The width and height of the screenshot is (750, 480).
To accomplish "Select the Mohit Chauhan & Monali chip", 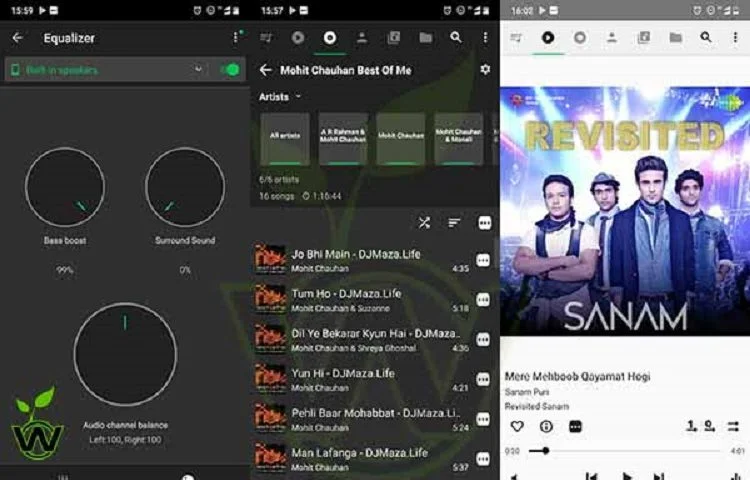I will 459,139.
